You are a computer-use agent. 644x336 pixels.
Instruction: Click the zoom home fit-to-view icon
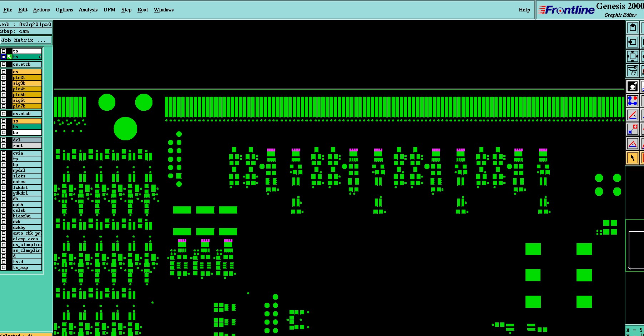point(632,56)
